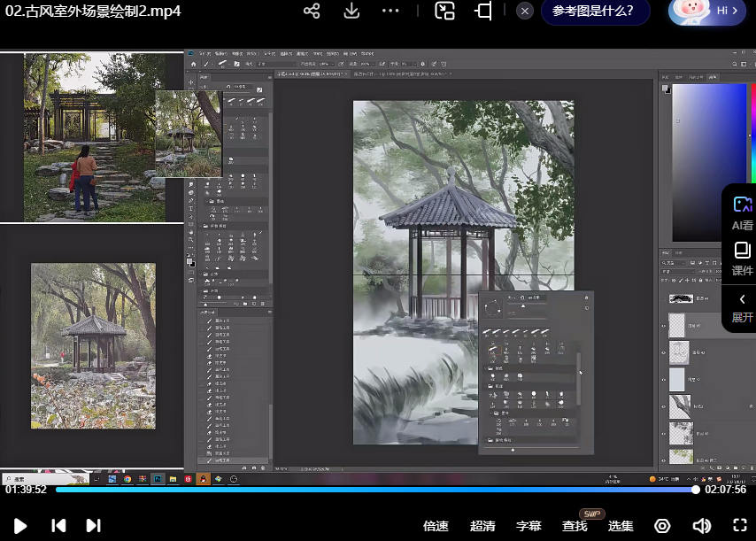The width and height of the screenshot is (756, 541).
Task: Click the 参考图是什么? suggested question
Action: click(x=593, y=11)
